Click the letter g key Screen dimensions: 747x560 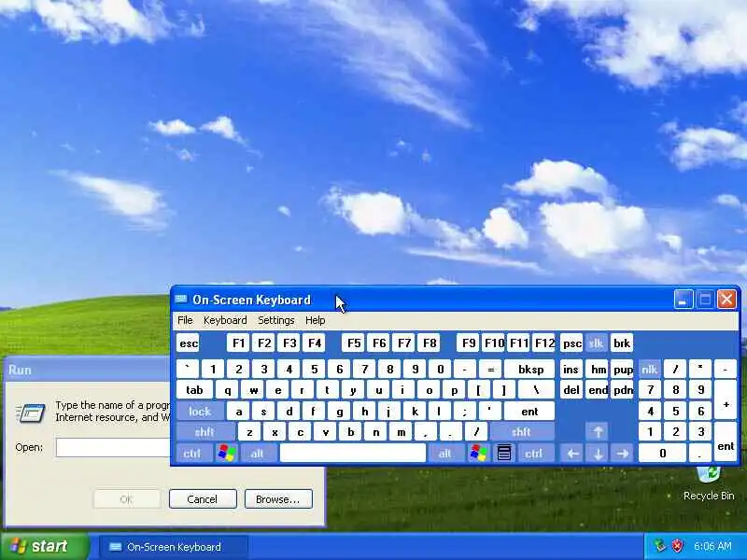click(339, 411)
